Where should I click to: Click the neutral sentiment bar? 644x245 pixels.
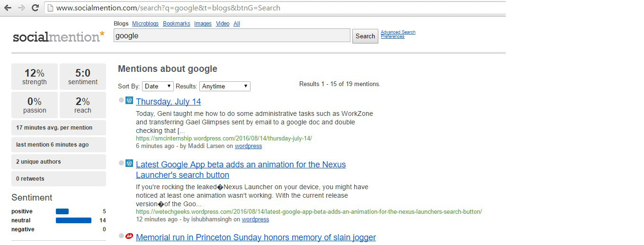coord(73,220)
